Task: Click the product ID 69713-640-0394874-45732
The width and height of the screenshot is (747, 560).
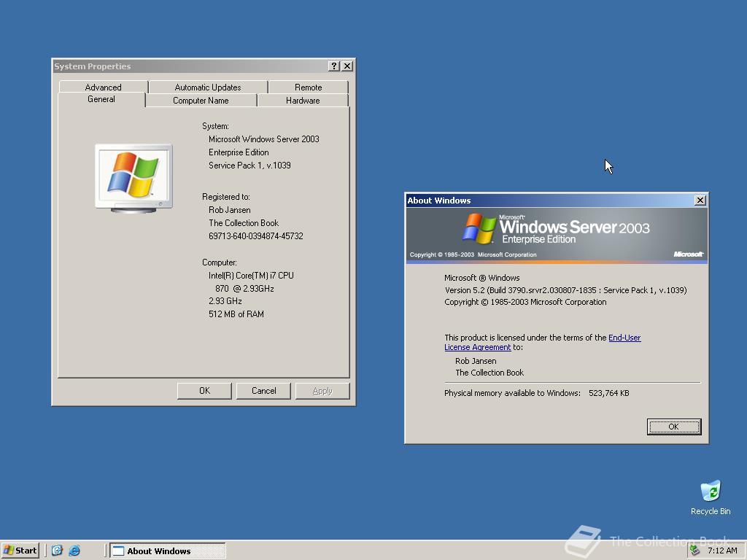Action: click(x=256, y=236)
